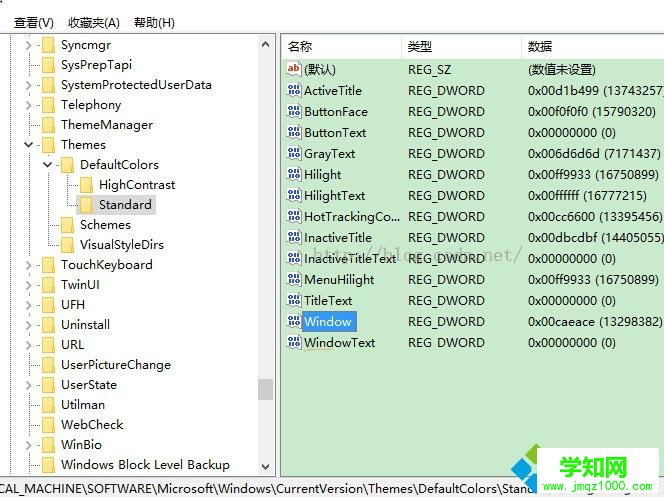Click the VisualStyleDirs folder icon
The height and width of the screenshot is (498, 664).
67,245
